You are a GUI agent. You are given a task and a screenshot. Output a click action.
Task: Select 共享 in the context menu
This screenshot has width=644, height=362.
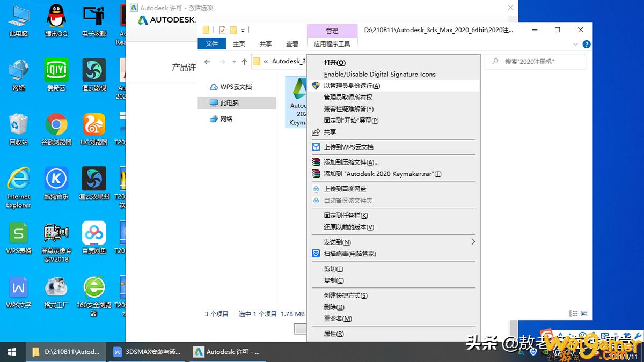click(393, 132)
